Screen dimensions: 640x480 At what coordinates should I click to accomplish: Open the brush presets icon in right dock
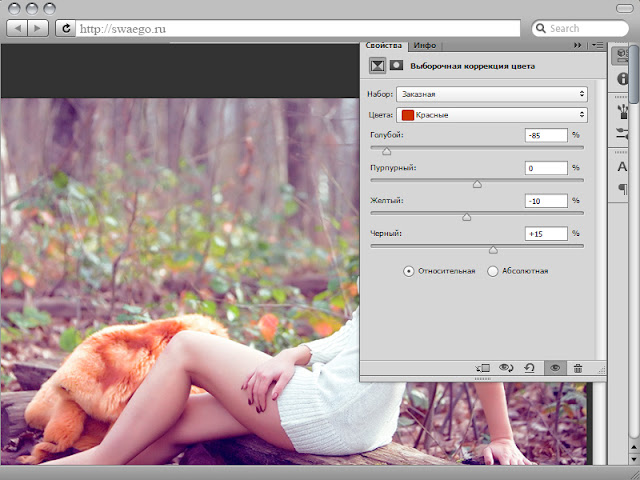click(623, 111)
